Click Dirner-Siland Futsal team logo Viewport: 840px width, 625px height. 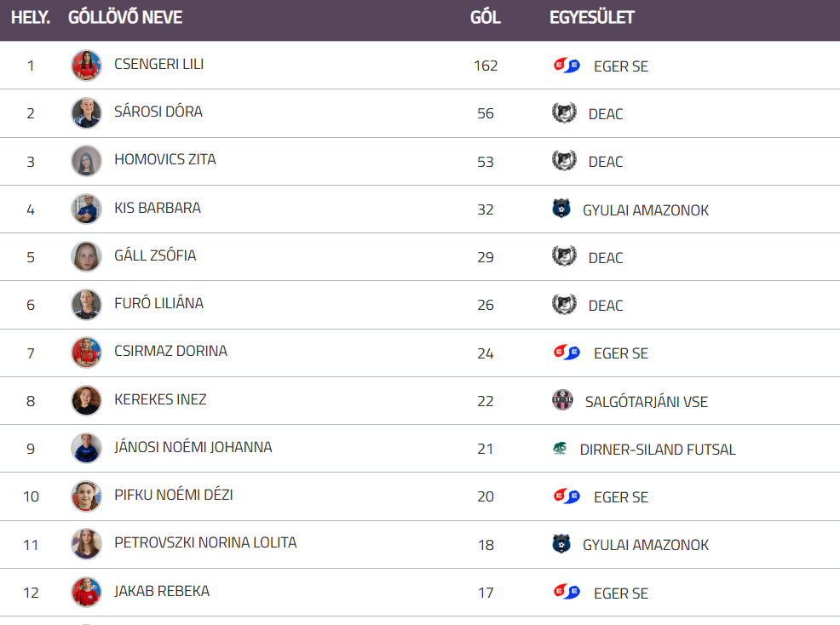pyautogui.click(x=560, y=449)
